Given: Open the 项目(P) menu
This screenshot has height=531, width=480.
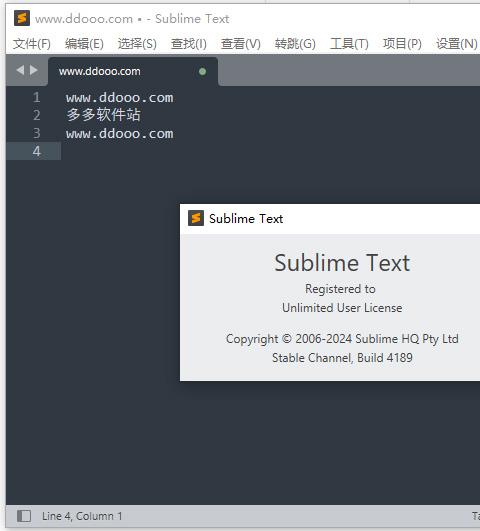Looking at the screenshot, I should [x=402, y=44].
